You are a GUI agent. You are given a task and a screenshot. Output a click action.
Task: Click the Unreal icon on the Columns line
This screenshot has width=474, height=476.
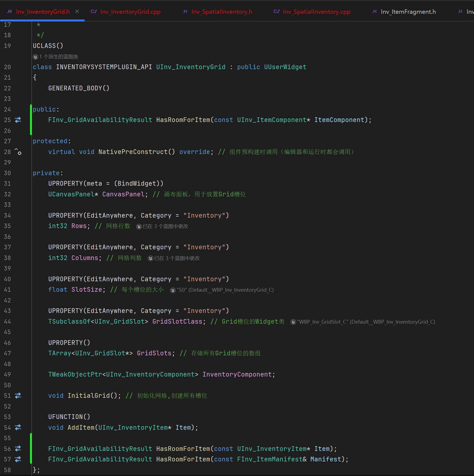tap(151, 258)
